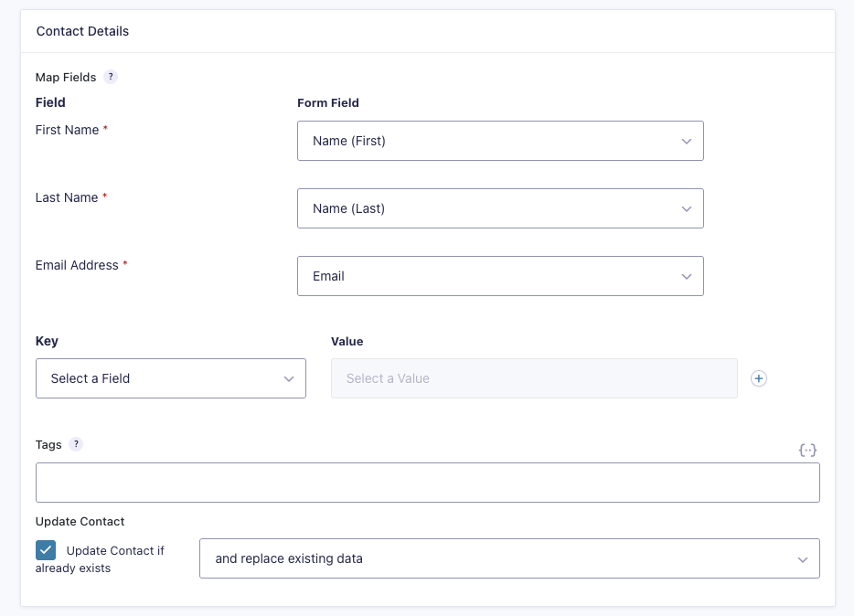Open merge tags curly braces icon
Viewport: 854px width, 616px height.
tap(807, 450)
